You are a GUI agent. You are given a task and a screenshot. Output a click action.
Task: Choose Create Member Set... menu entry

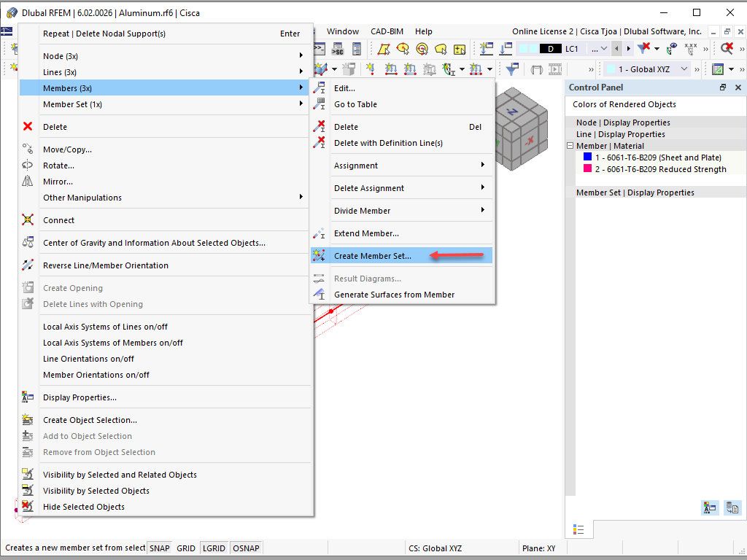click(402, 256)
